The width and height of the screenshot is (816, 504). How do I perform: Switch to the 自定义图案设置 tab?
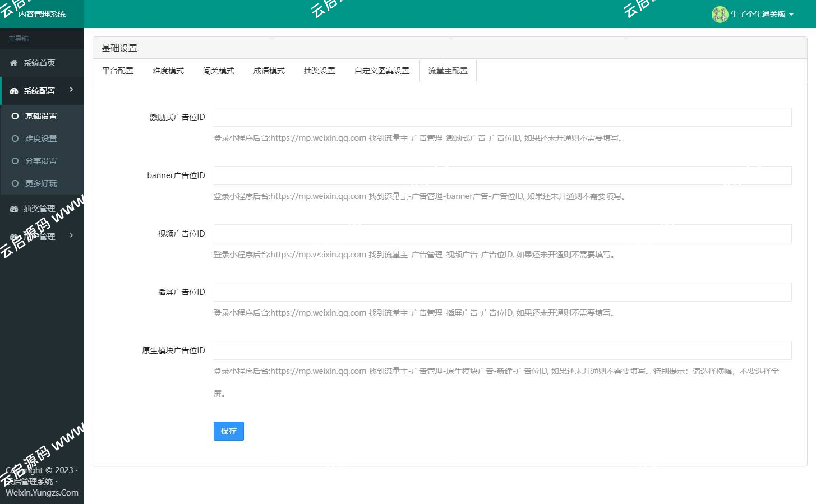381,70
